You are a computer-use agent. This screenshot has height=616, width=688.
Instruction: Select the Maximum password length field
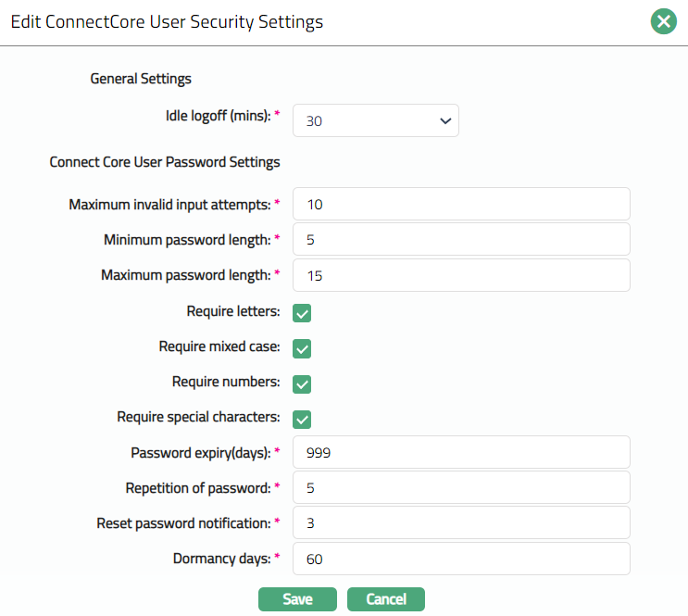point(460,275)
